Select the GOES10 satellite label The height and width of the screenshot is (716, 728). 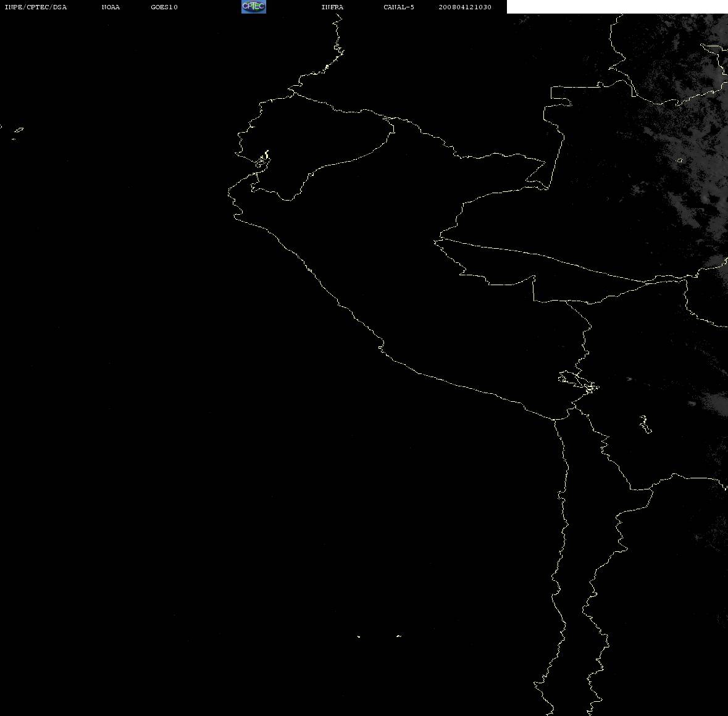(x=164, y=7)
